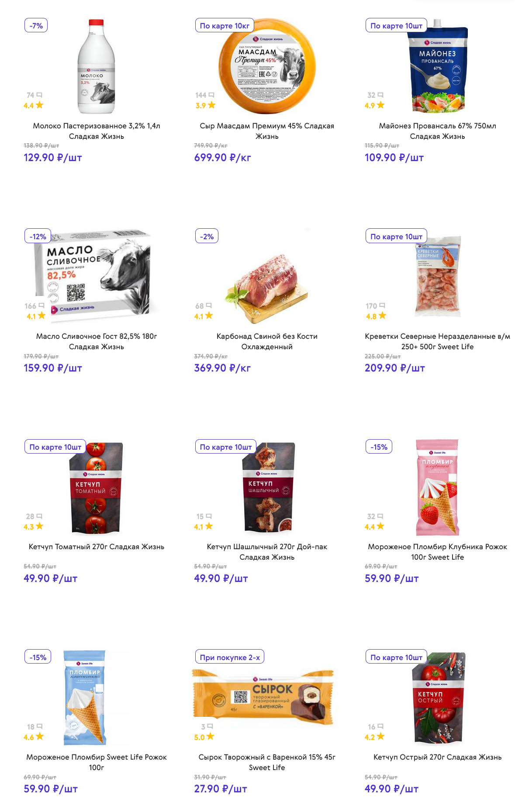Click the -12% badge on butter
Viewport: 515px width, 812px height.
[x=38, y=236]
